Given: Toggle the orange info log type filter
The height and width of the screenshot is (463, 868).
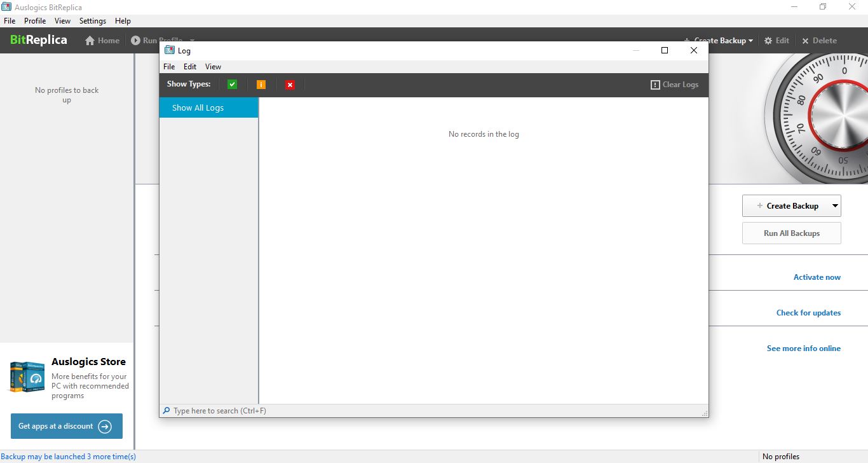Looking at the screenshot, I should [x=261, y=85].
